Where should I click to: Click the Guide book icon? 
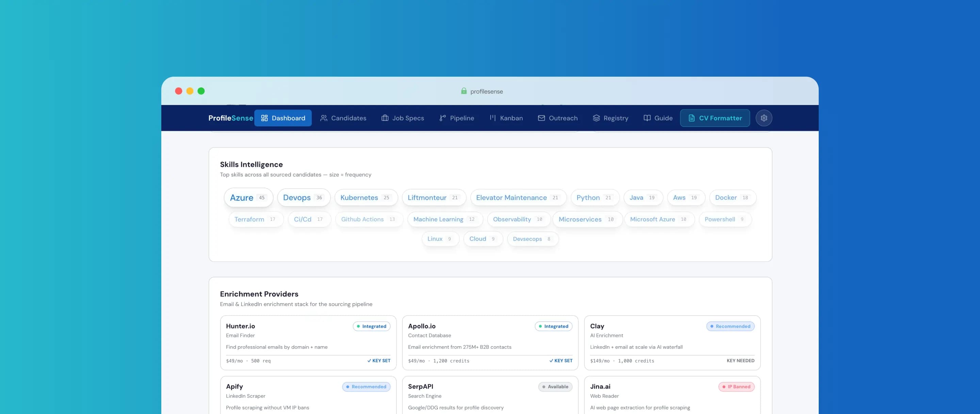(x=647, y=118)
